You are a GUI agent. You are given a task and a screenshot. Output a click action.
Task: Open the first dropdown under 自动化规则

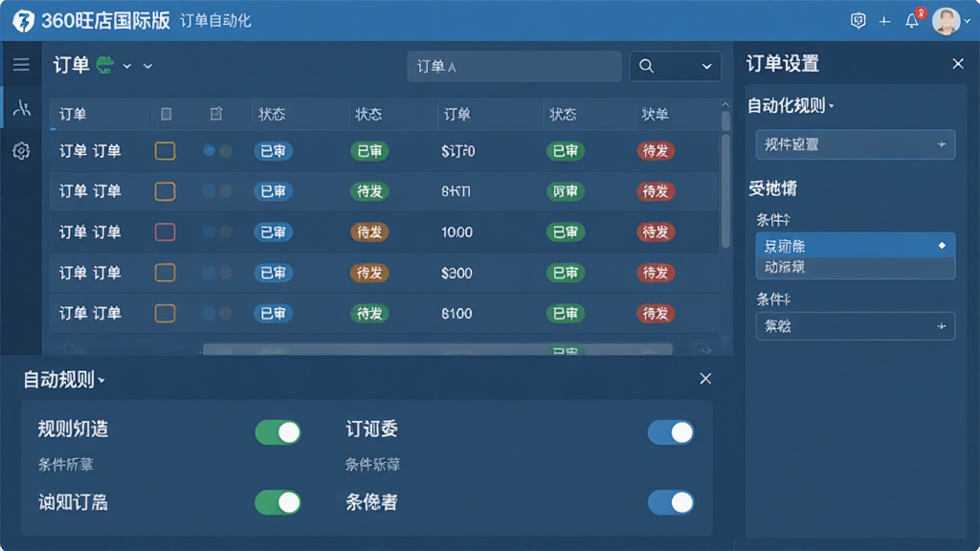pos(855,144)
